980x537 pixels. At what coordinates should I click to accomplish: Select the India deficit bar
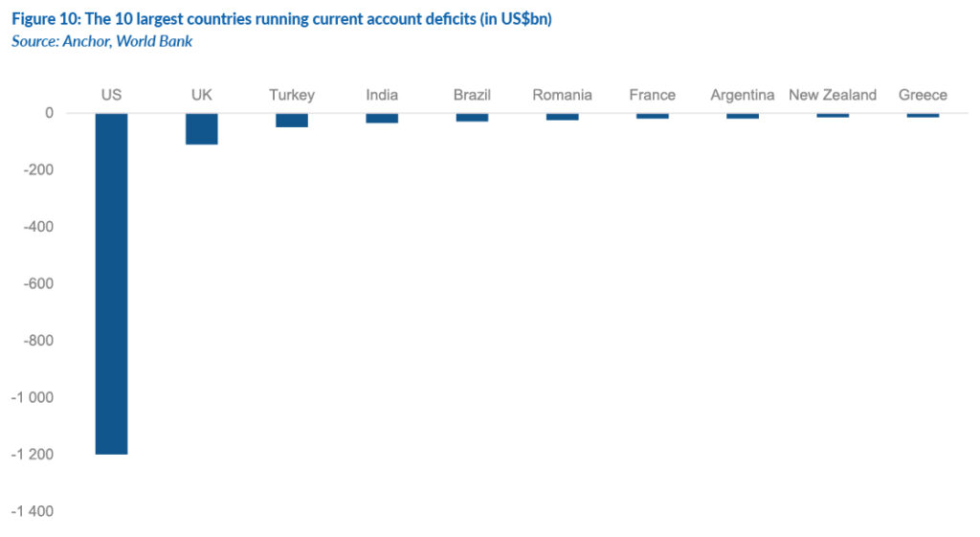coord(382,118)
